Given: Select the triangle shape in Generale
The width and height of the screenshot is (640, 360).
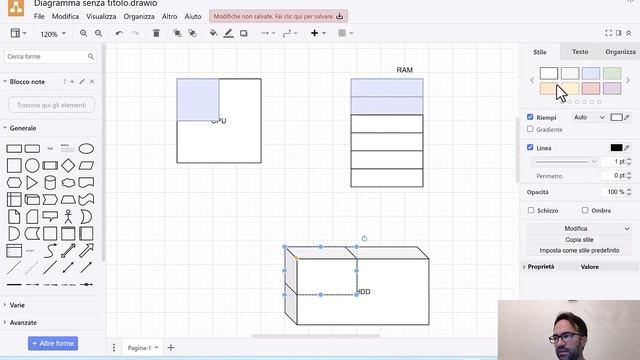Looking at the screenshot, I should (32, 182).
